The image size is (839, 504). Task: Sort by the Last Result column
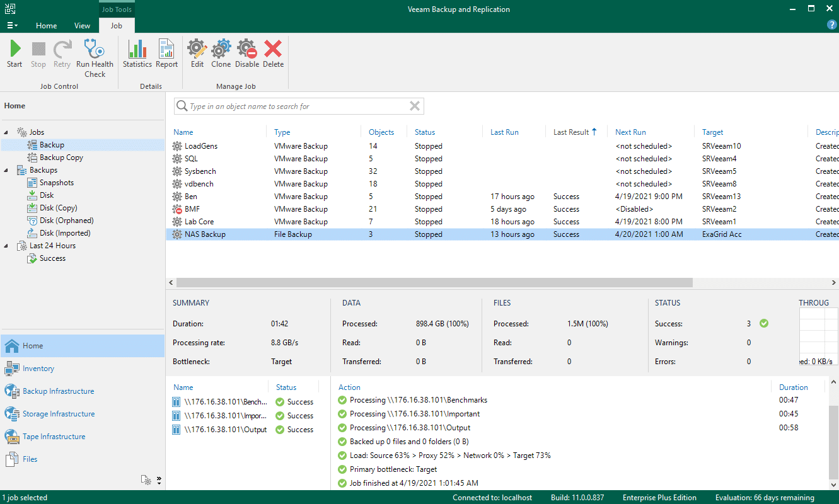pyautogui.click(x=571, y=132)
